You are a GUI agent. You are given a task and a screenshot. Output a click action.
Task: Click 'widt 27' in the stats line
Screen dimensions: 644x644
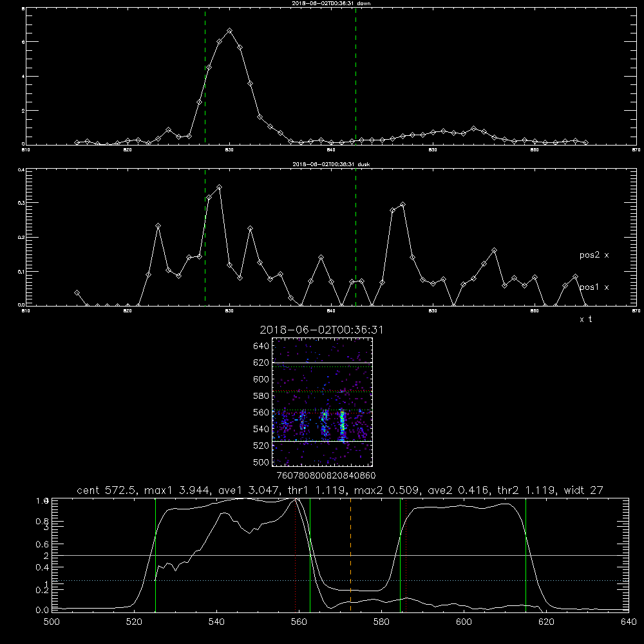tap(583, 490)
